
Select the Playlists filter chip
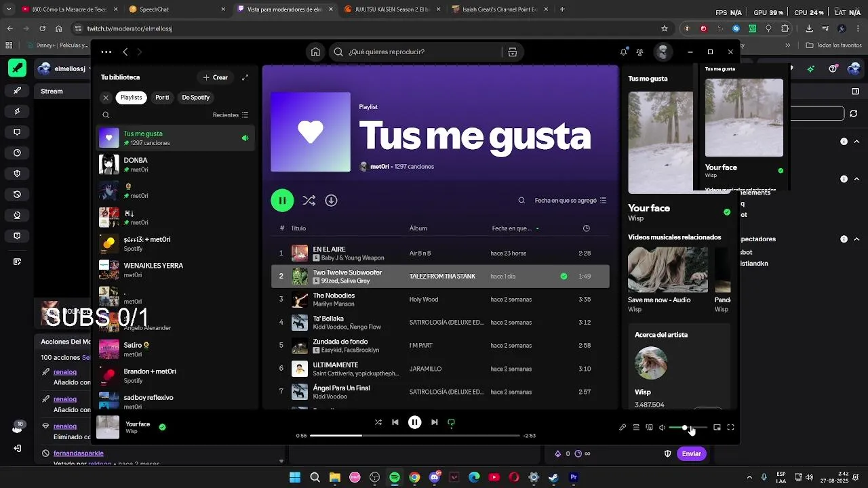coord(132,98)
